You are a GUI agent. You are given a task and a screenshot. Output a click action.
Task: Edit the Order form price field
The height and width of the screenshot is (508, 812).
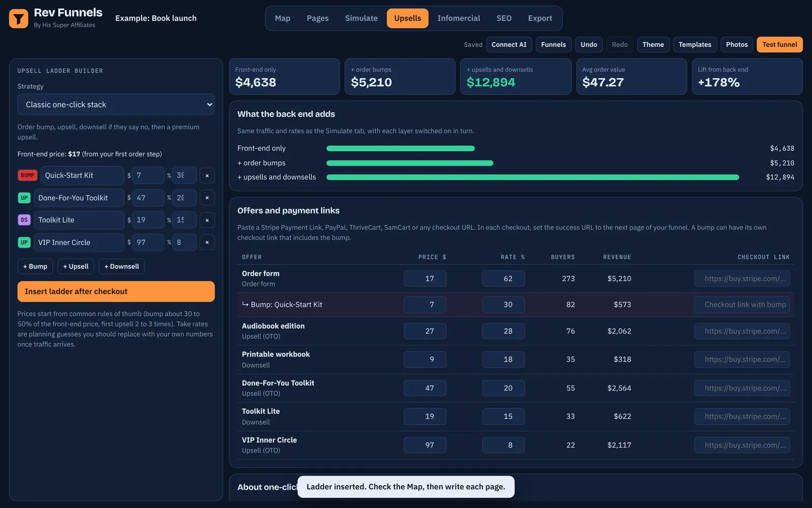pyautogui.click(x=425, y=278)
